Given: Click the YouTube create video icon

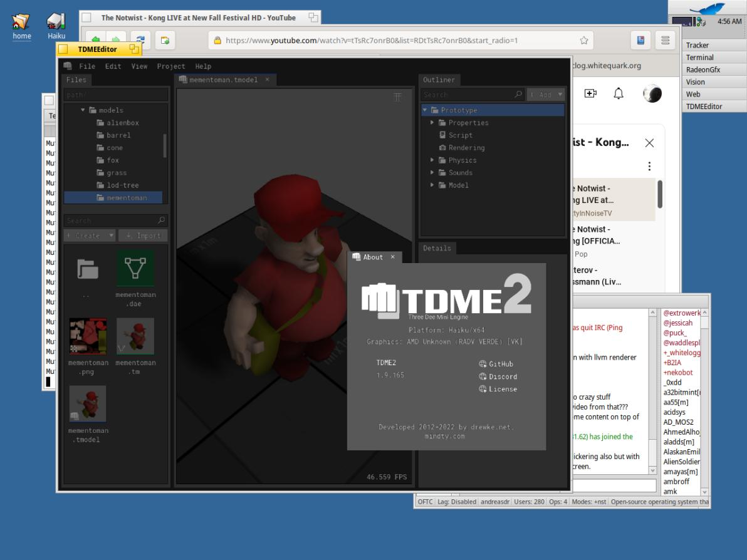Looking at the screenshot, I should (x=590, y=93).
